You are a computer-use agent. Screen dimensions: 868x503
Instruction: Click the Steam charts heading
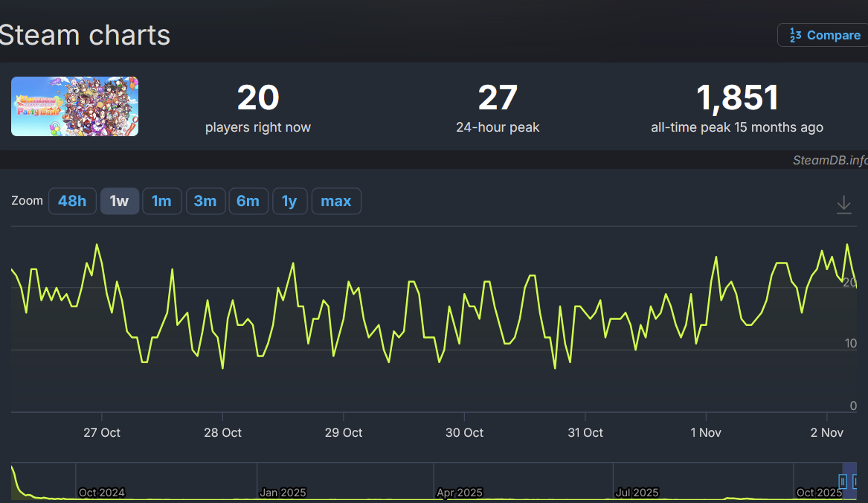click(85, 35)
